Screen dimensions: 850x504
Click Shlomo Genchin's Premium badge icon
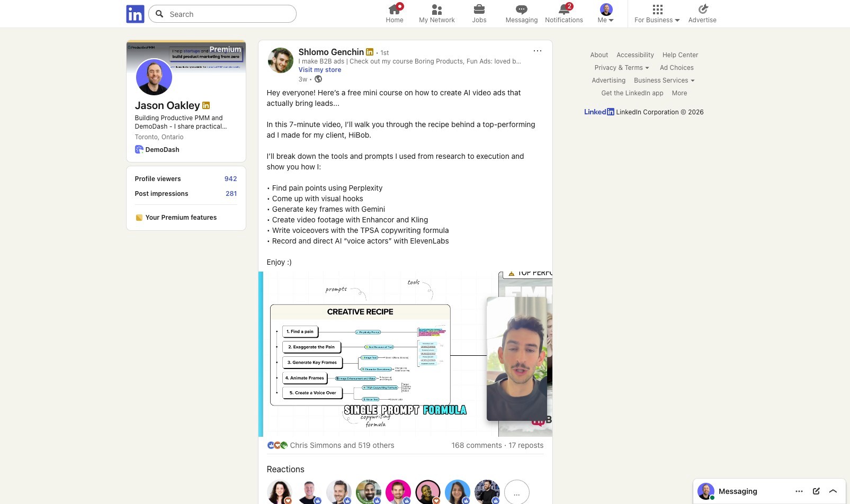click(x=370, y=52)
